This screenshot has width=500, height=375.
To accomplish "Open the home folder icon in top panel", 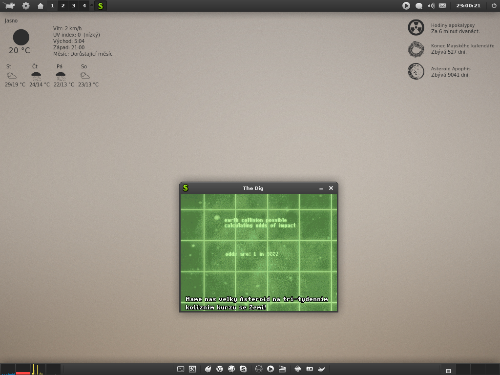I will click(40, 6).
